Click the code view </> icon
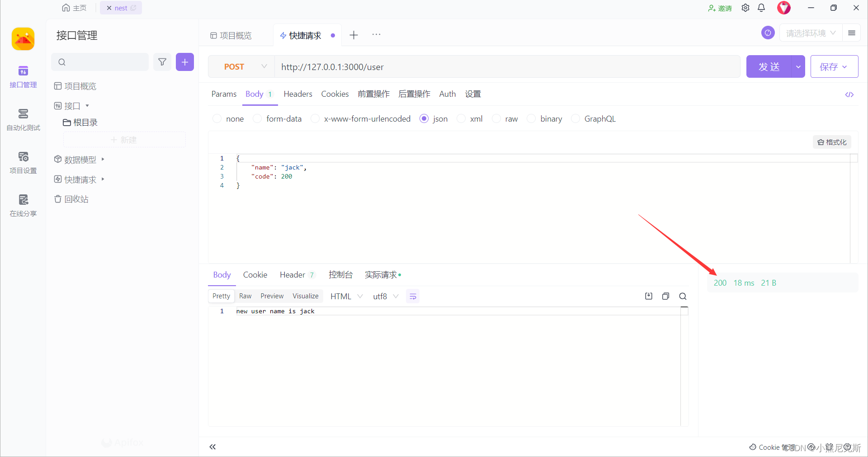 [x=849, y=94]
